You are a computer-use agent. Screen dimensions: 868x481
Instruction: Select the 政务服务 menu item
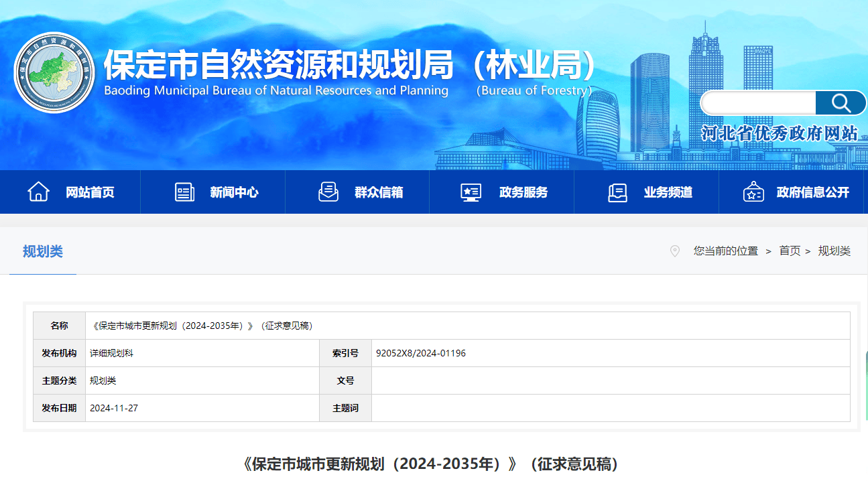tap(523, 192)
